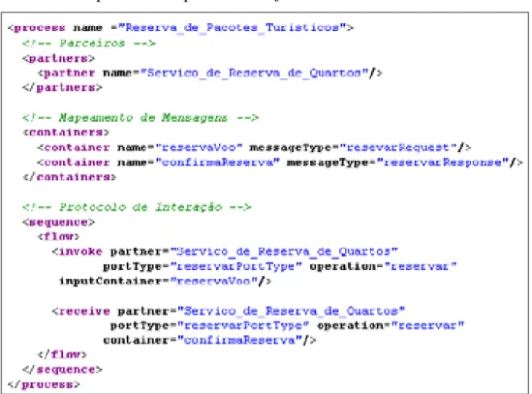The height and width of the screenshot is (394, 532).
Task: Click the opening partners tag
Action: coord(58,58)
